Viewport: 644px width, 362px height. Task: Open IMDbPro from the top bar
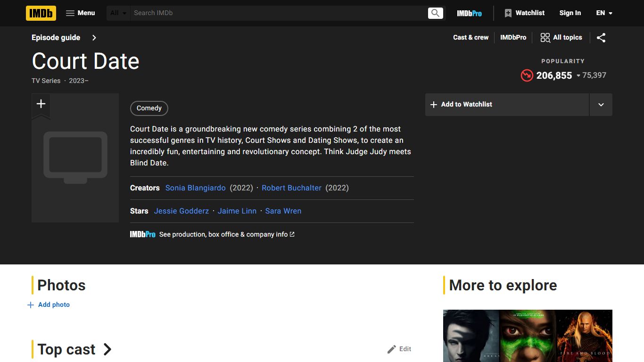(469, 13)
